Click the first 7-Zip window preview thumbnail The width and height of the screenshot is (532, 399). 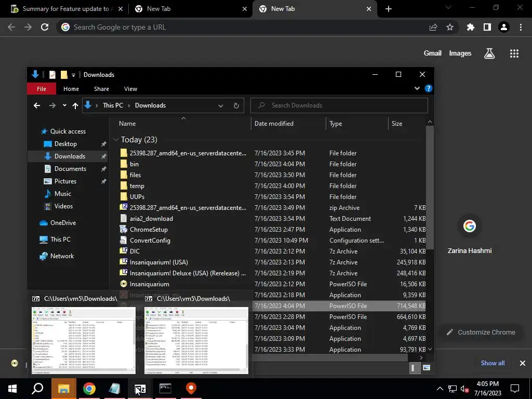tap(84, 340)
